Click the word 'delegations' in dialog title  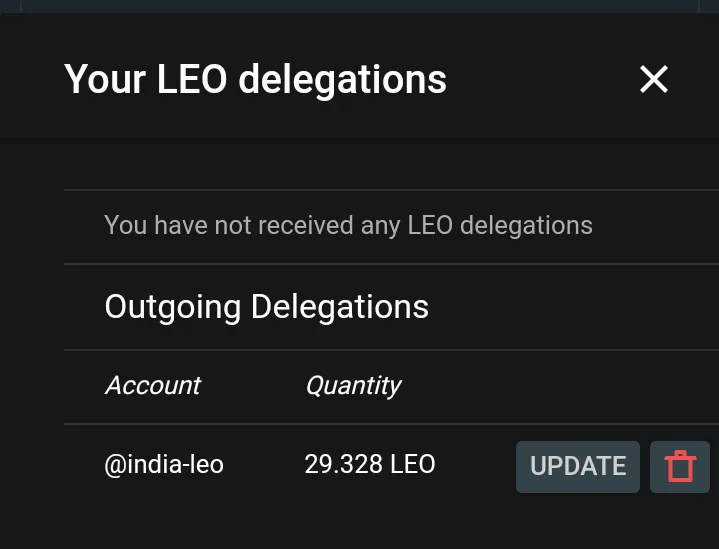click(343, 81)
